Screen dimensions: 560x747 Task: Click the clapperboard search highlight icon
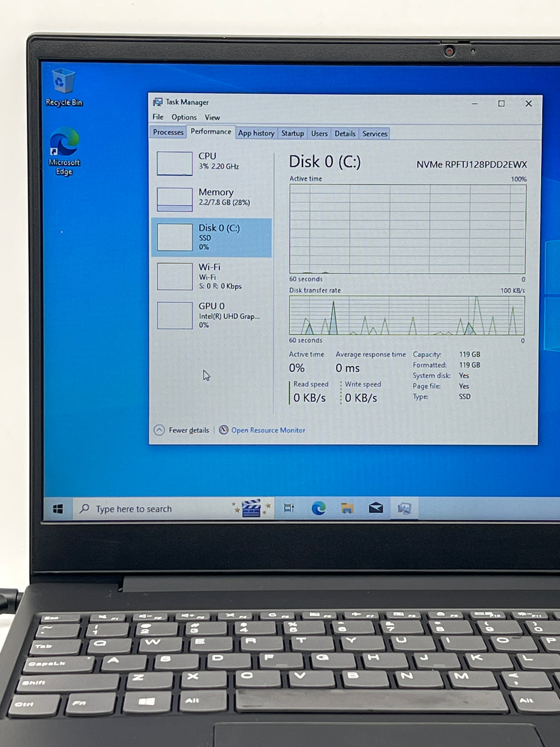pos(252,508)
